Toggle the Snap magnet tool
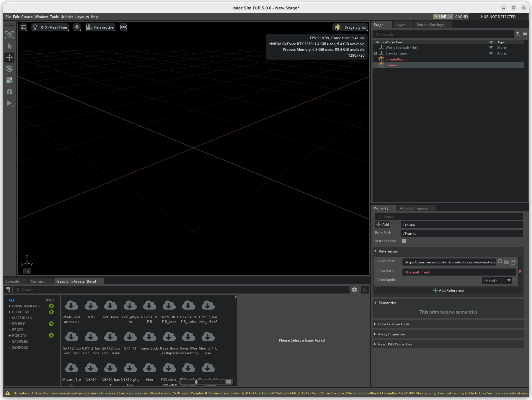The width and height of the screenshot is (532, 400). pyautogui.click(x=9, y=92)
